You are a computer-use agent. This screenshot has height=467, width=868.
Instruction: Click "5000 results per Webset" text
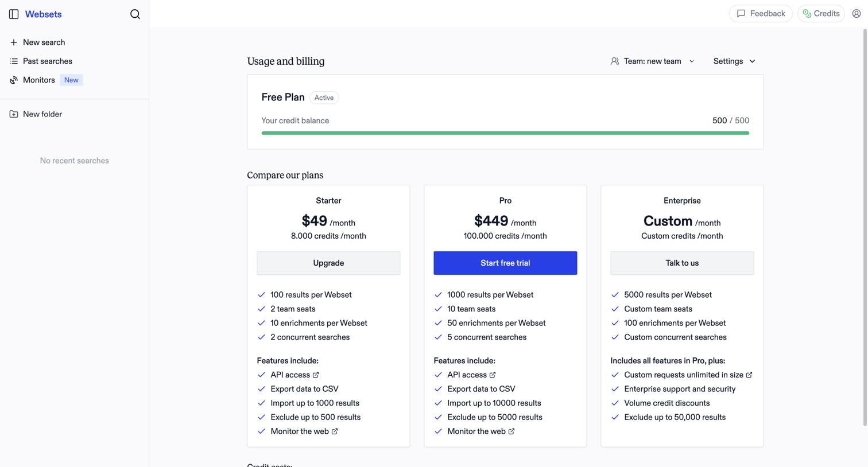668,295
